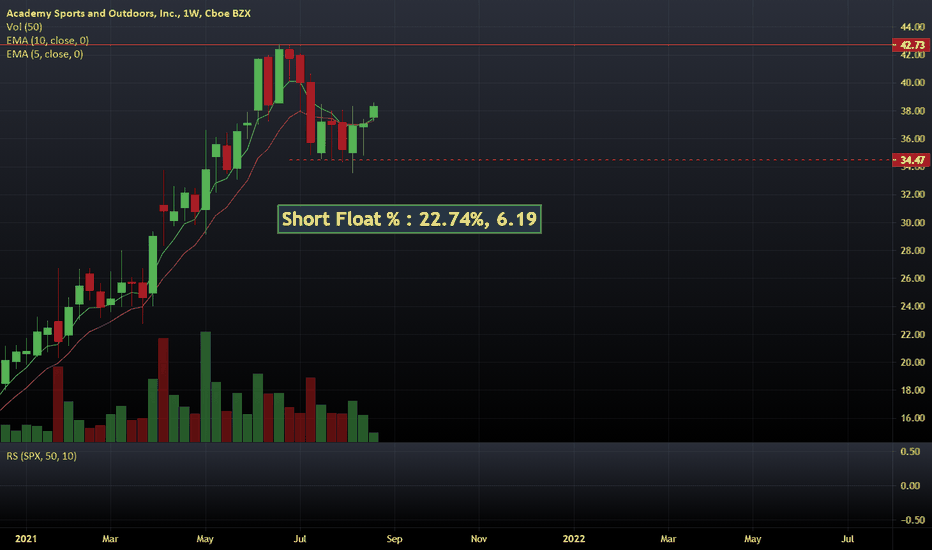932x550 pixels.
Task: Select the EMA (10, close, 0) indicator label
Action: coord(48,40)
